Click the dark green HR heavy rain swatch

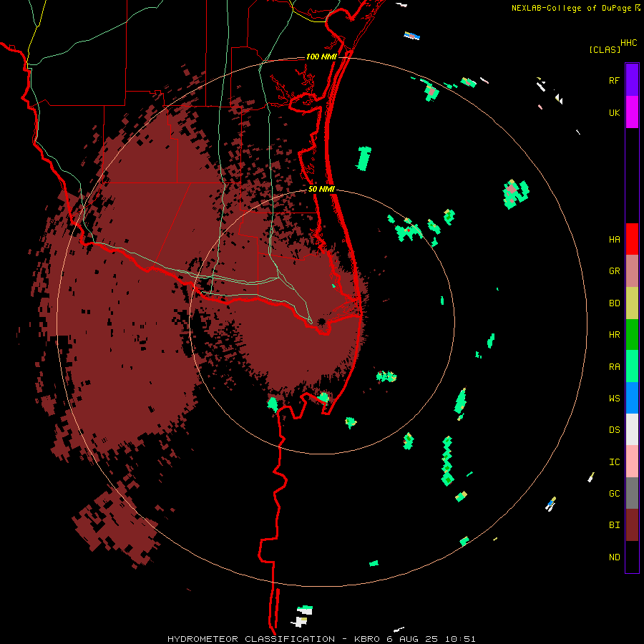coord(632,335)
